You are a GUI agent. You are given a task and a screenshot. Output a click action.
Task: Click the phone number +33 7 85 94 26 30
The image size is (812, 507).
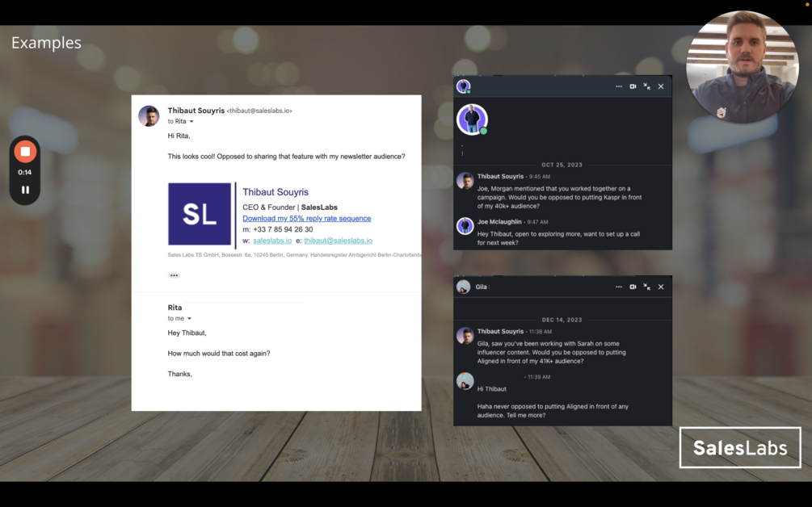(283, 229)
